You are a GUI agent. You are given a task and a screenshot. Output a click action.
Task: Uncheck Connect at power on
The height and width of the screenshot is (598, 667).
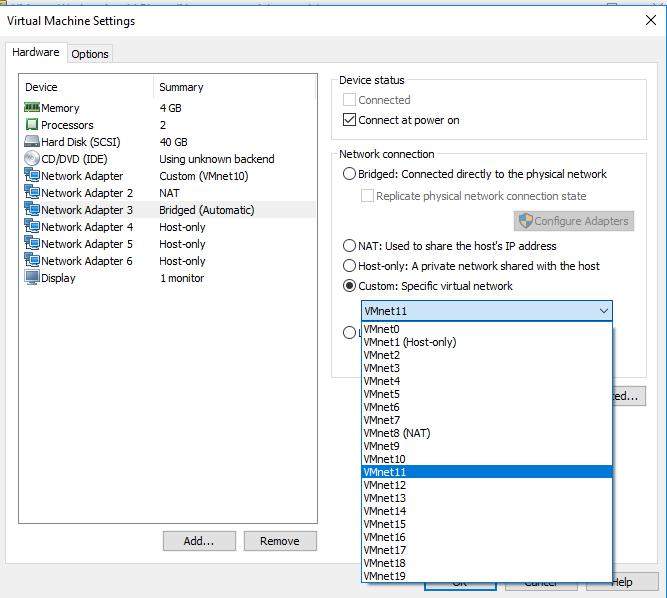click(x=349, y=120)
